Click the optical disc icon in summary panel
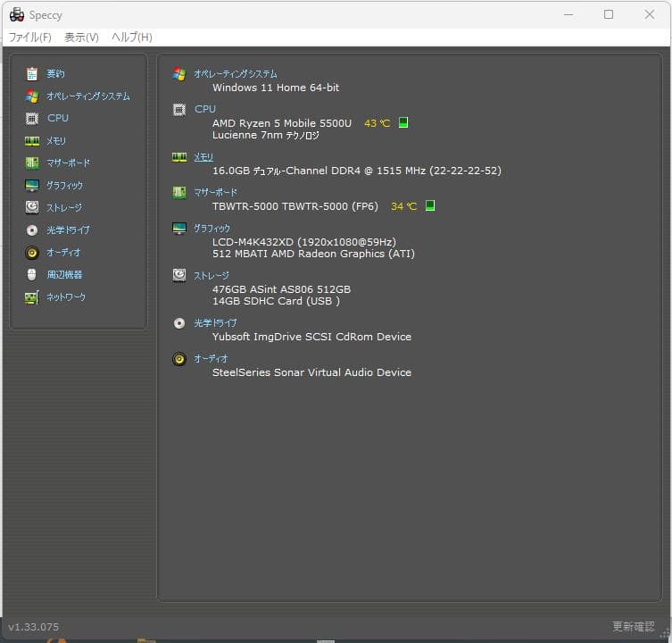This screenshot has height=643, width=672. (x=179, y=323)
